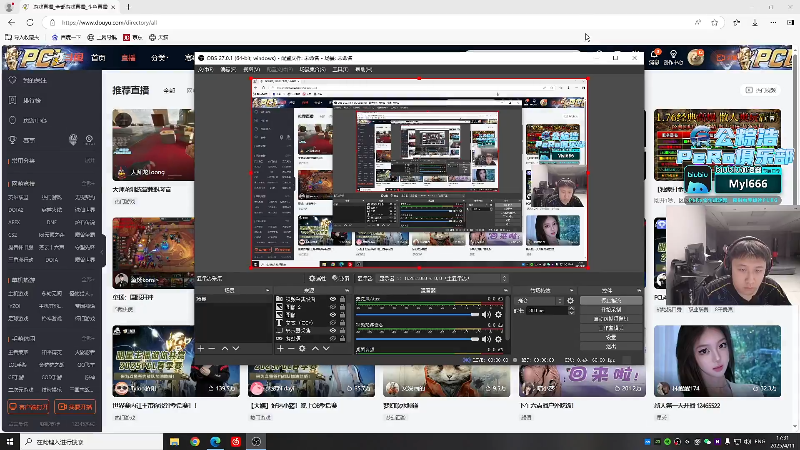Increase the transition duration with the up arrow

click(x=571, y=309)
